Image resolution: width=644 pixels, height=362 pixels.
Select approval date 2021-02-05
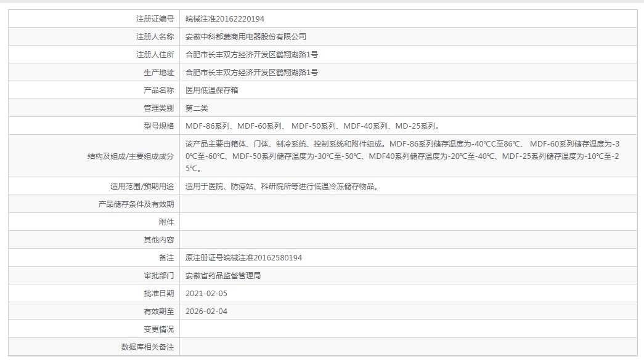pyautogui.click(x=206, y=294)
